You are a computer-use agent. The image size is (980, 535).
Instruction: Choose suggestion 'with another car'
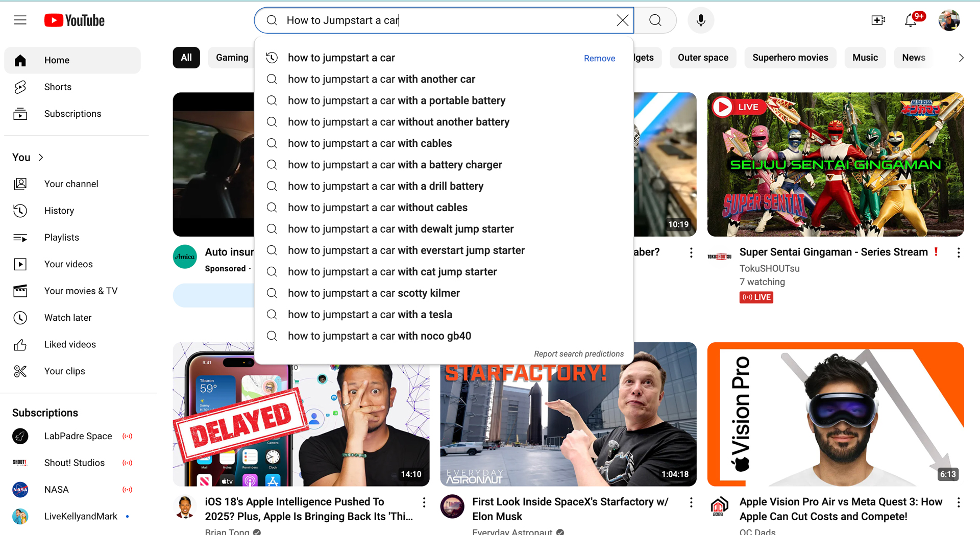click(444, 79)
